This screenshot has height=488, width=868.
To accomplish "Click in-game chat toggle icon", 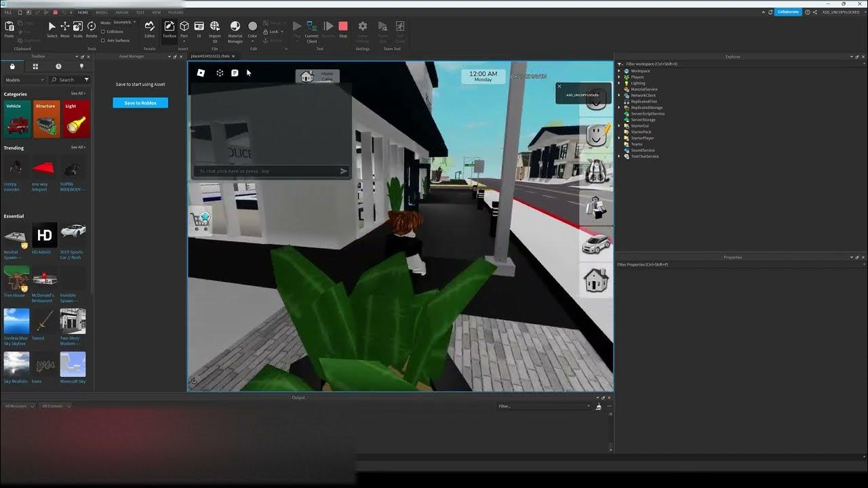I will pyautogui.click(x=235, y=73).
